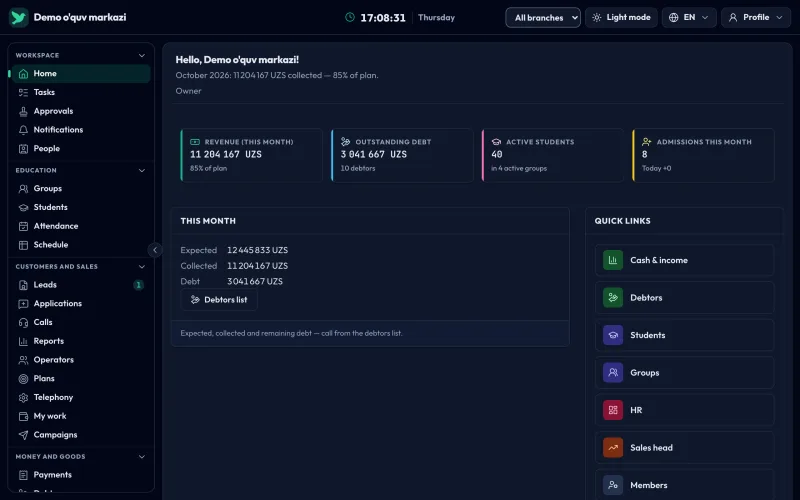Open the Reports section
Viewport: 800px width, 500px height.
pyautogui.click(x=81, y=341)
